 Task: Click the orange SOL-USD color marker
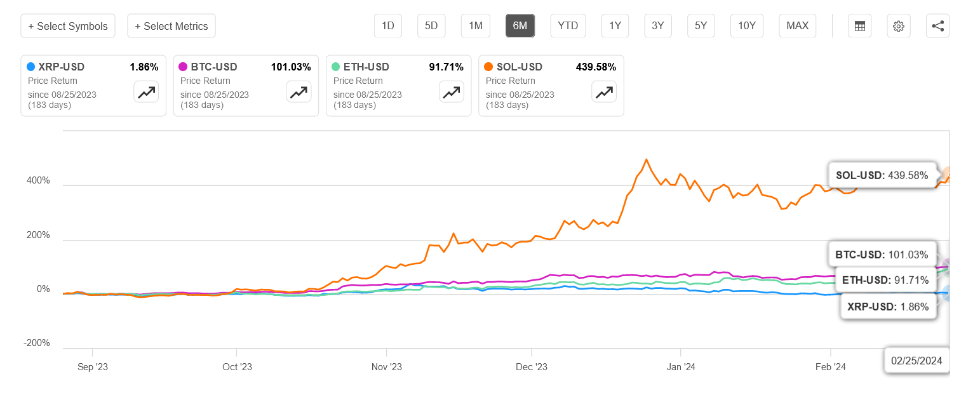[x=489, y=66]
